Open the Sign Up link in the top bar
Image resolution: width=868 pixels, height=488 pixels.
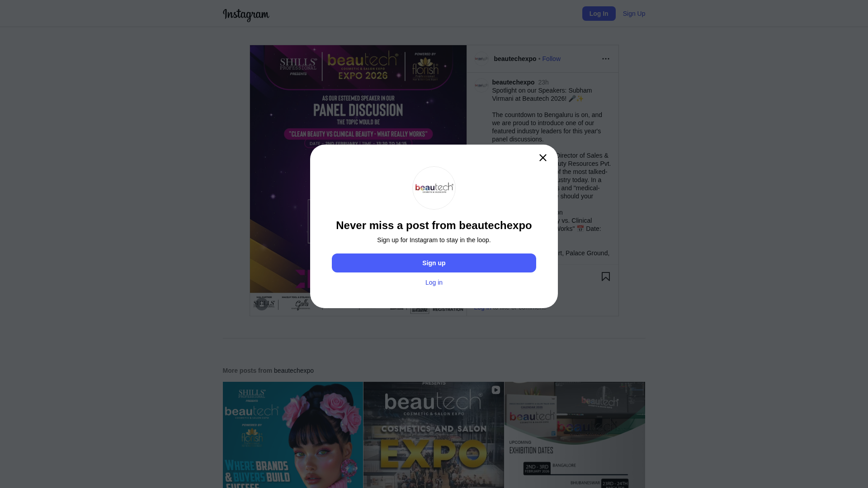point(634,14)
